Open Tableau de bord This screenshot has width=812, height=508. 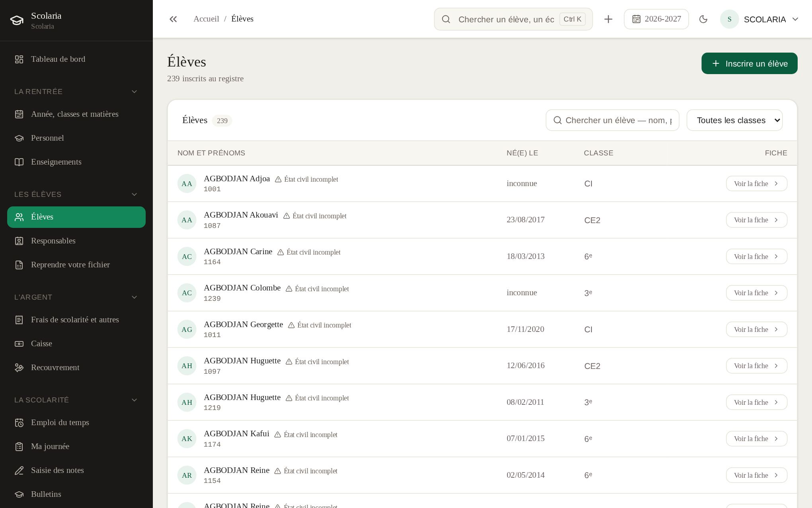tap(76, 59)
